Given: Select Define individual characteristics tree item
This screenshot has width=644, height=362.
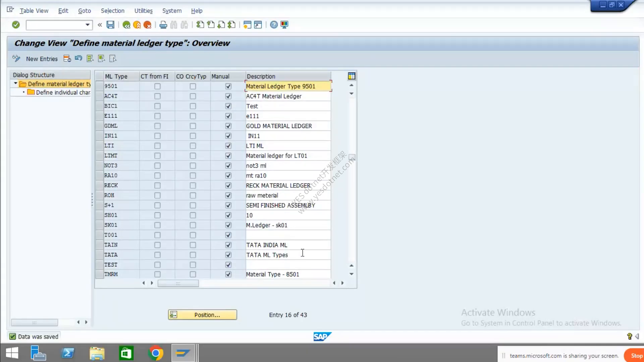Looking at the screenshot, I should [63, 93].
